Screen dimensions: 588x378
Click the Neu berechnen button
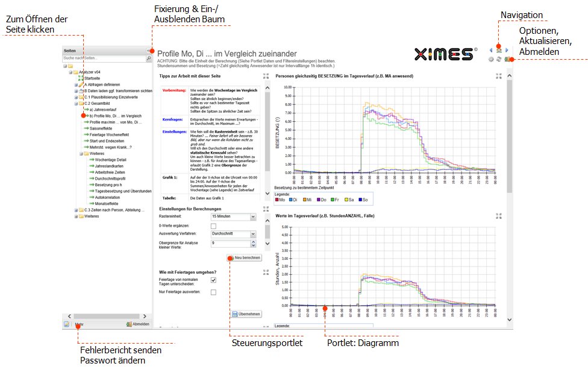[245, 258]
